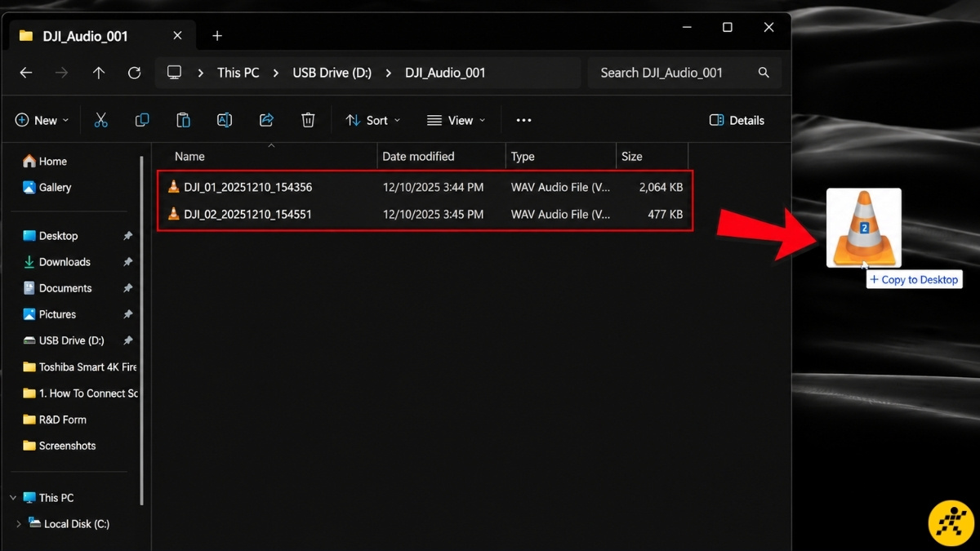
Task: Toggle the Details pane button
Action: click(x=737, y=120)
